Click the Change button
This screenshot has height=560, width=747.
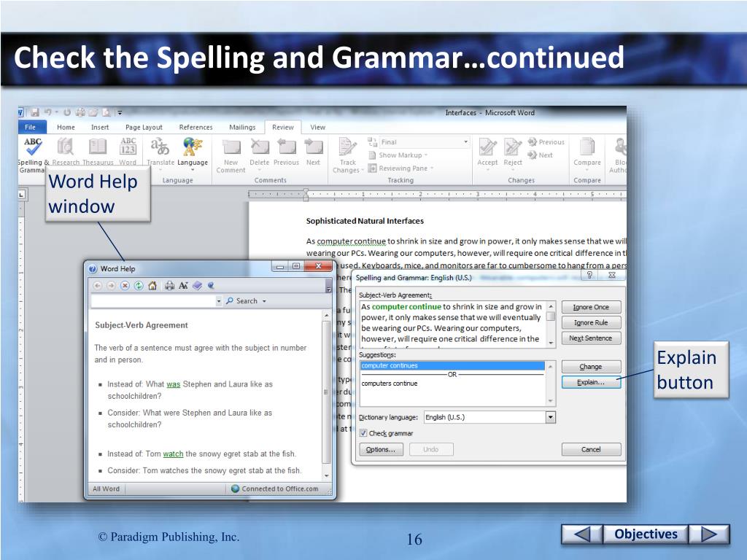[591, 367]
